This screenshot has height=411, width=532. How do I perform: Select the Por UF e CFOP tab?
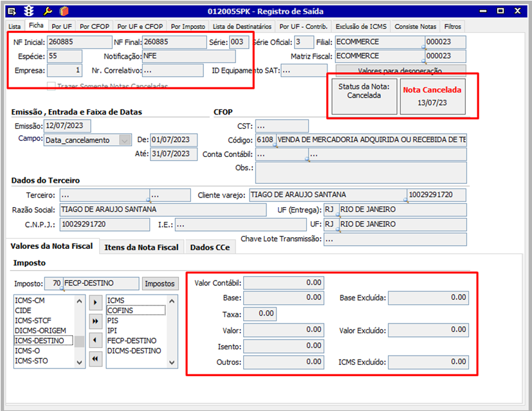pyautogui.click(x=140, y=26)
